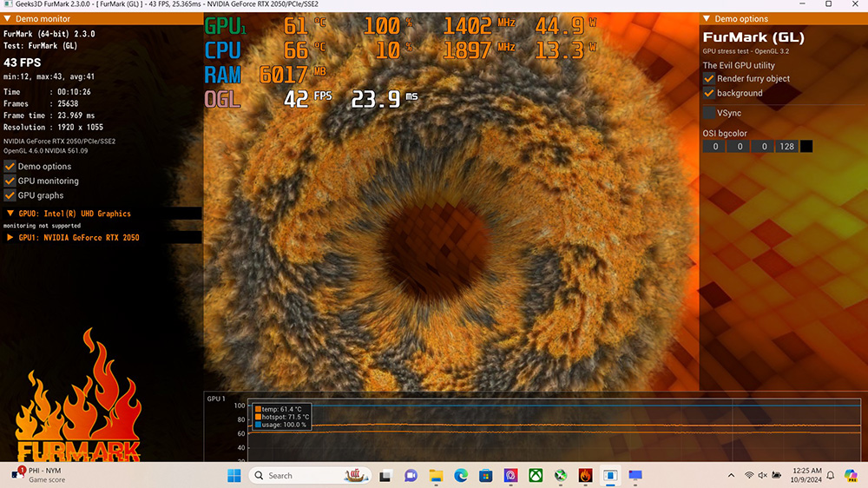Launch Microsoft Edge from the taskbar
This screenshot has height=488, width=868.
click(461, 475)
